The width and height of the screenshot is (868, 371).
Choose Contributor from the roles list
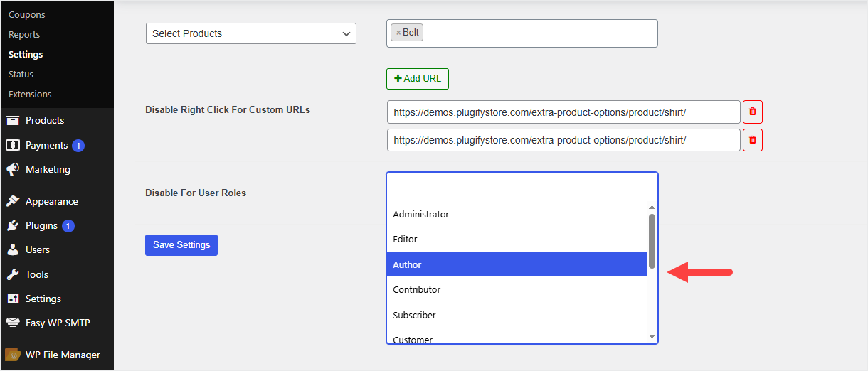click(417, 289)
